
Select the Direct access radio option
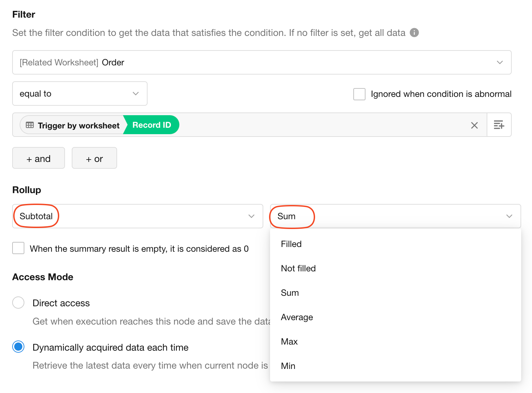[x=18, y=303]
